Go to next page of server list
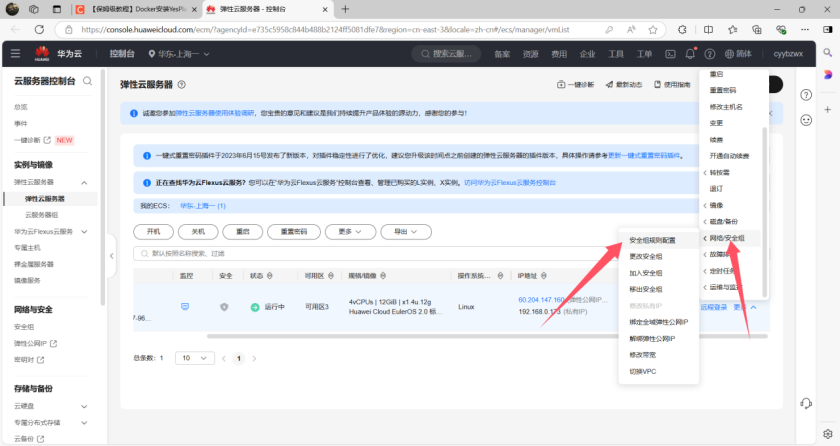Viewport: 840px width, 446px height. 254,359
